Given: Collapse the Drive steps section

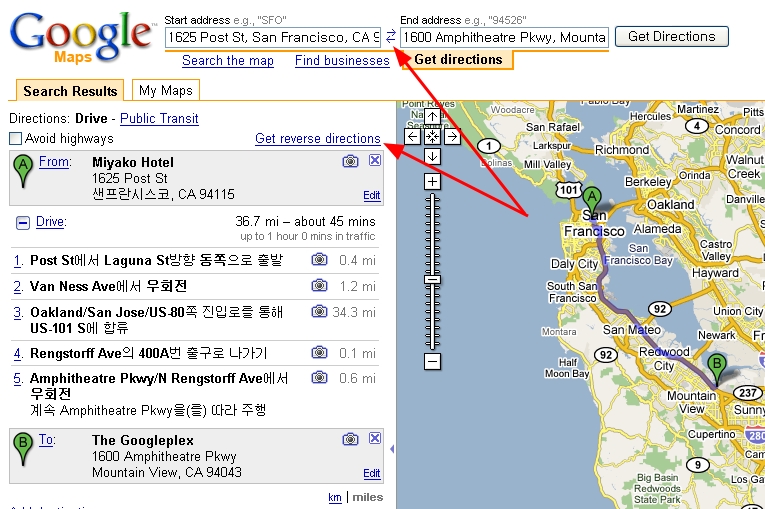Looking at the screenshot, I should [23, 223].
